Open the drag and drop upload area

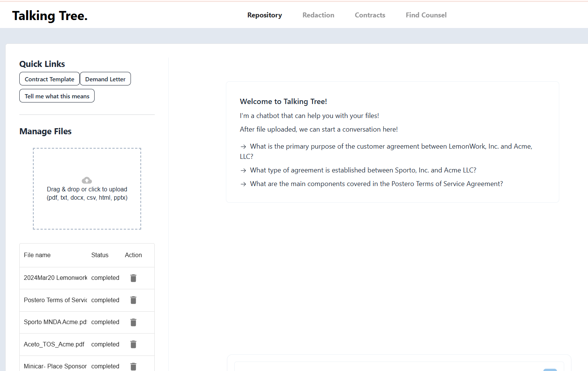87,189
